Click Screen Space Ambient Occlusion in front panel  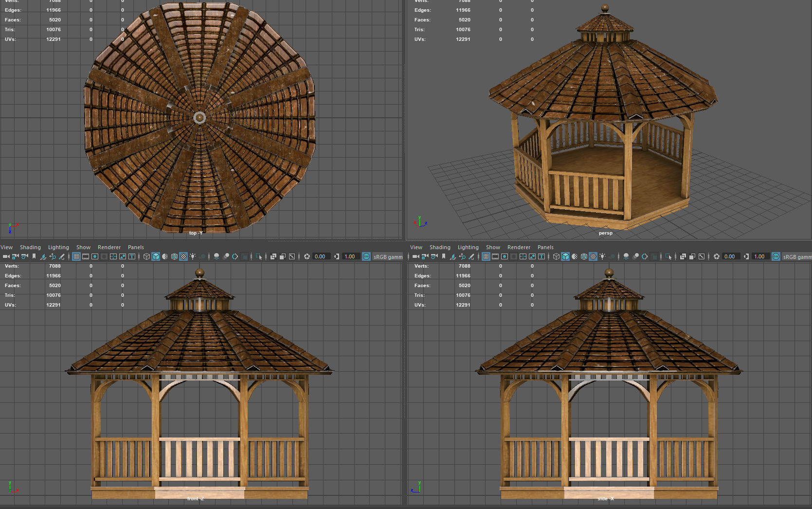[217, 256]
